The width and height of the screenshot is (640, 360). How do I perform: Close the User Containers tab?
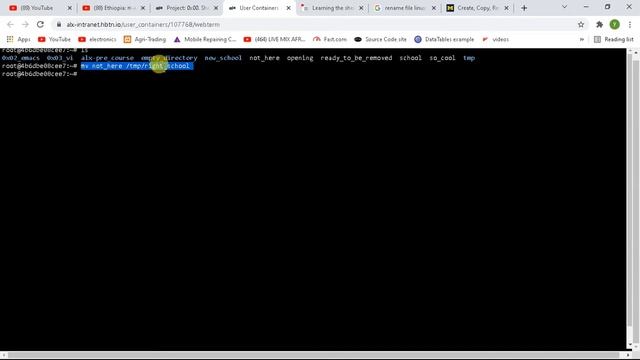(289, 8)
